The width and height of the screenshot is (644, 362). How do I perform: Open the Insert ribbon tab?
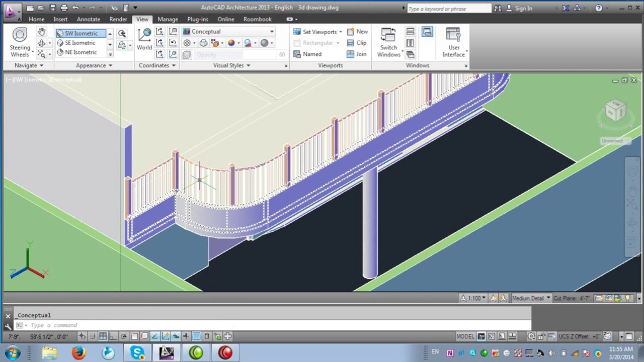click(60, 19)
